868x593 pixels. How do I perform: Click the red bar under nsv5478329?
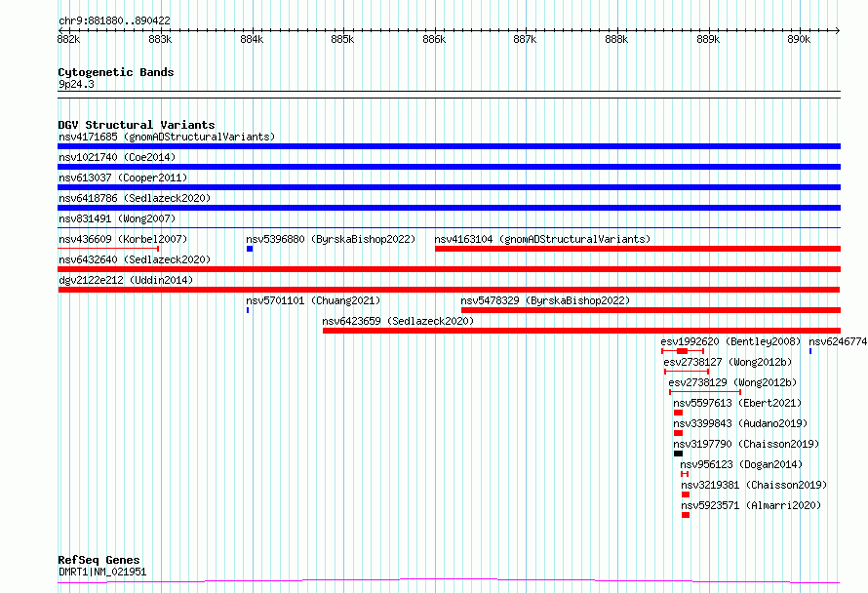651,310
